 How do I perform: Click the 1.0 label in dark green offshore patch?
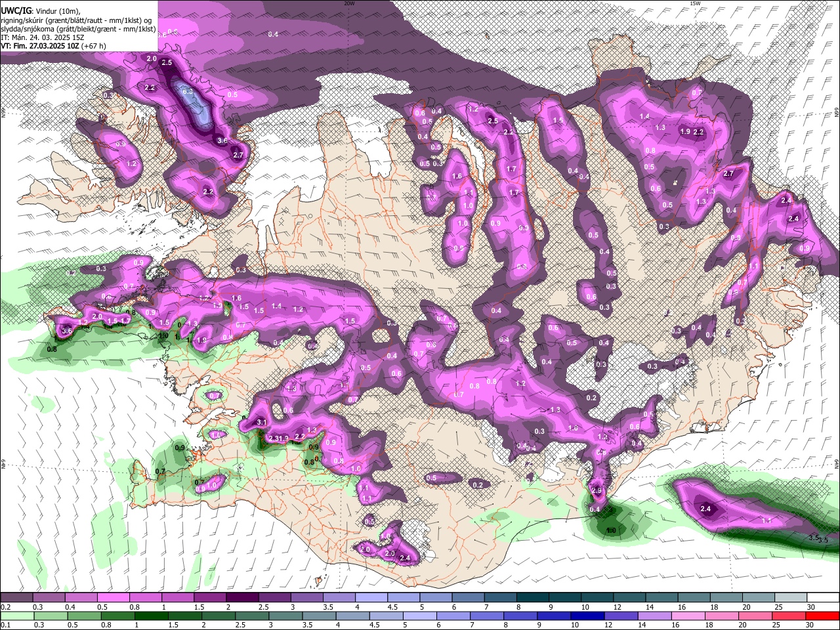[x=611, y=530]
